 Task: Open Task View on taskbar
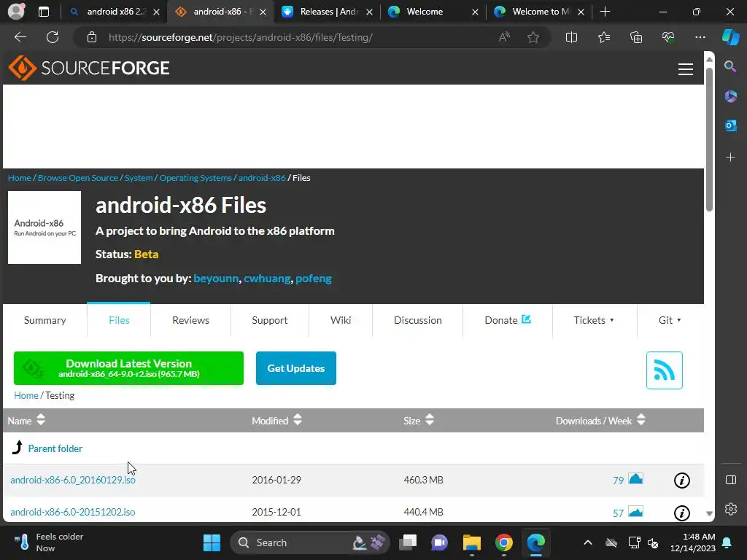click(408, 542)
